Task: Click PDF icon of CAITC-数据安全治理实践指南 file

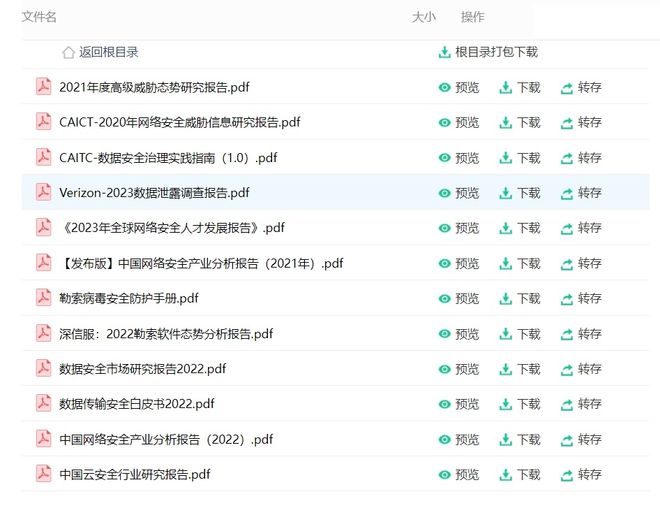Action: pos(43,157)
